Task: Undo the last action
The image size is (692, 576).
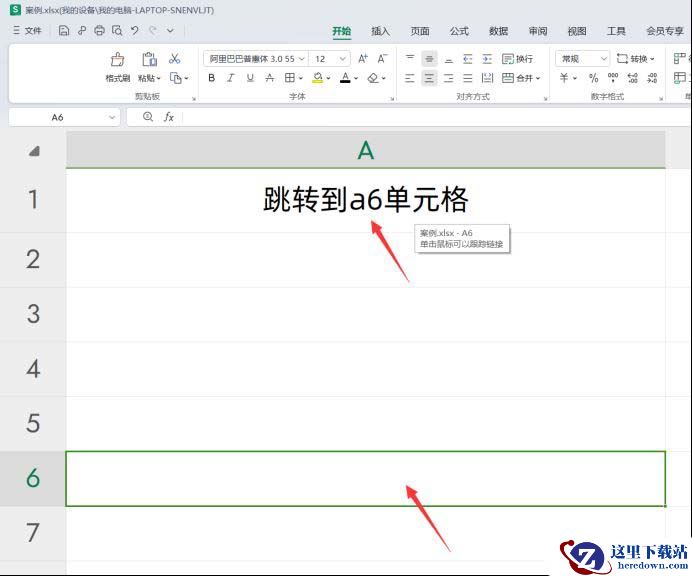Action: click(135, 31)
